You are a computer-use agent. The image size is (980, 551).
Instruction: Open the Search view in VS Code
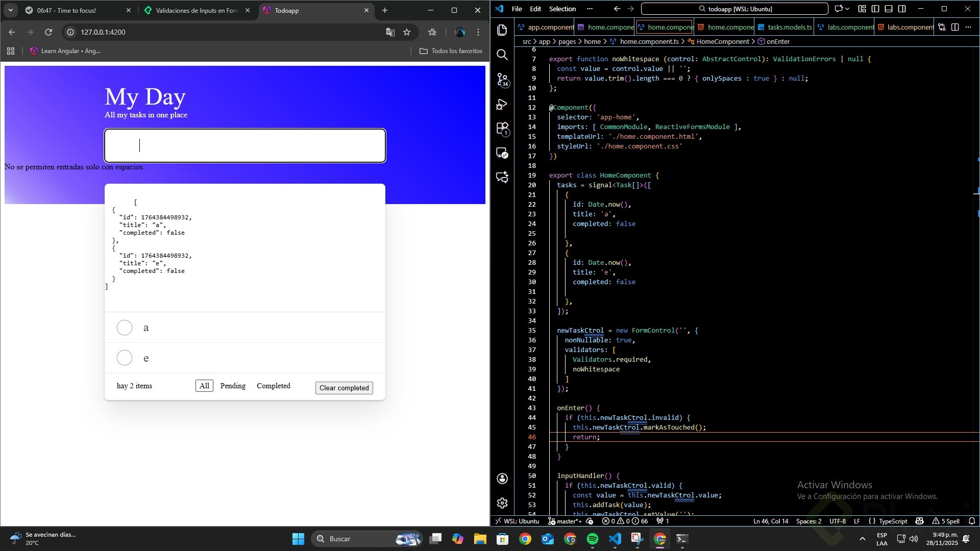(502, 55)
